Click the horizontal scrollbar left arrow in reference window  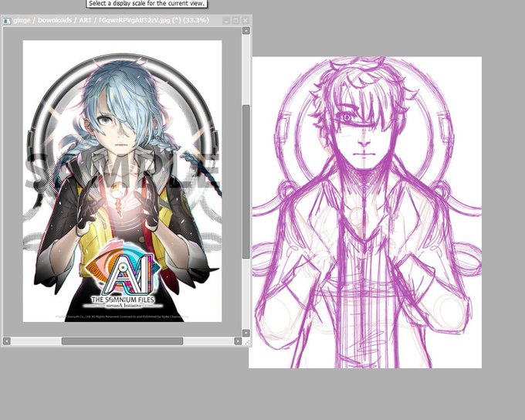tap(7, 341)
